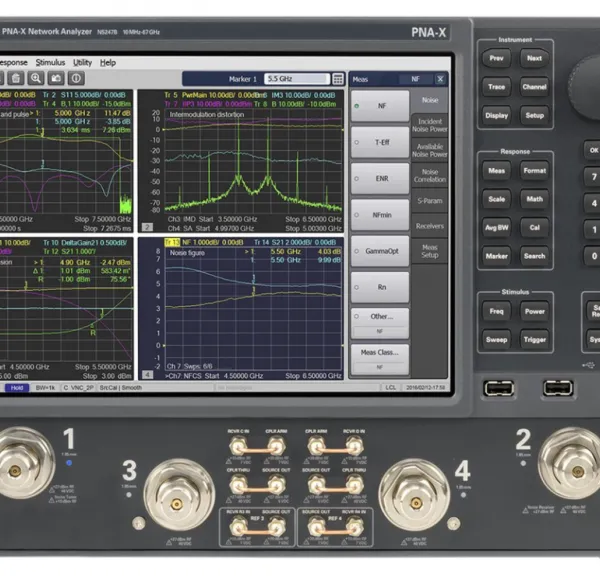Image resolution: width=600 pixels, height=576 pixels.
Task: Open the Help menu
Action: pos(108,62)
